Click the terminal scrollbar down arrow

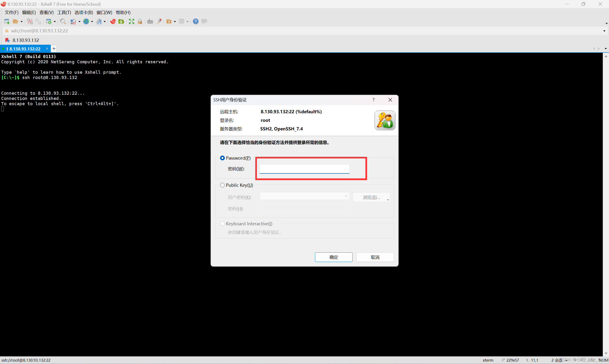click(606, 353)
